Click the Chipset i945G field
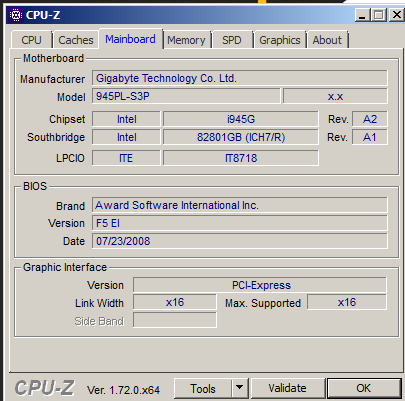Viewport: 405px width, 401px height. click(x=241, y=119)
